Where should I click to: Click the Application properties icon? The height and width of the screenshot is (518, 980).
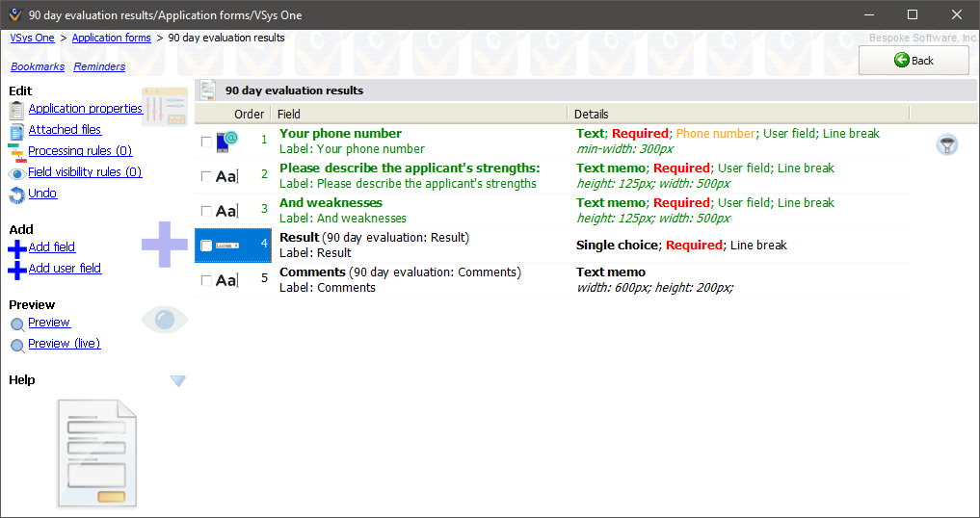[x=16, y=110]
